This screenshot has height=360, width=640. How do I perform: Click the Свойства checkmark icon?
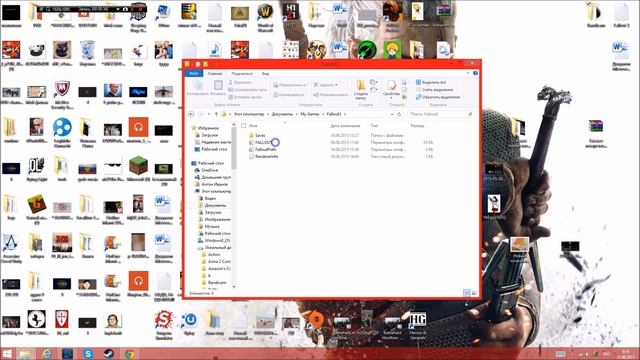[391, 86]
